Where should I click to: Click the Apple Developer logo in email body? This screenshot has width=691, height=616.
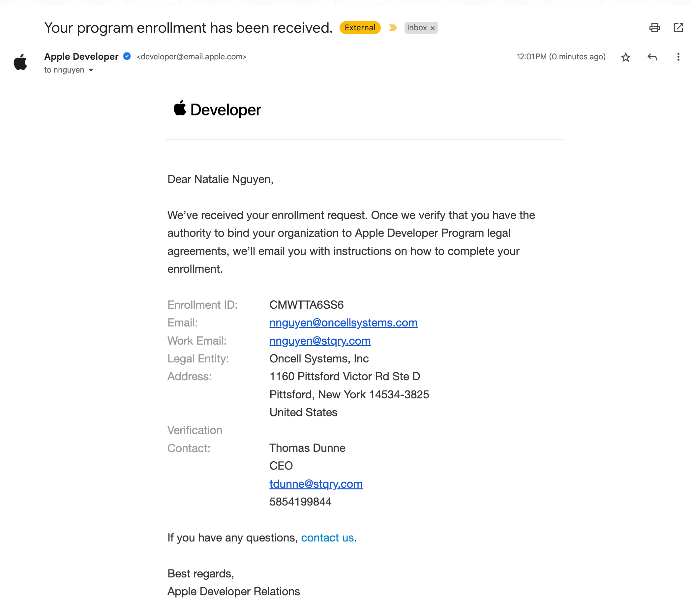[x=217, y=109]
